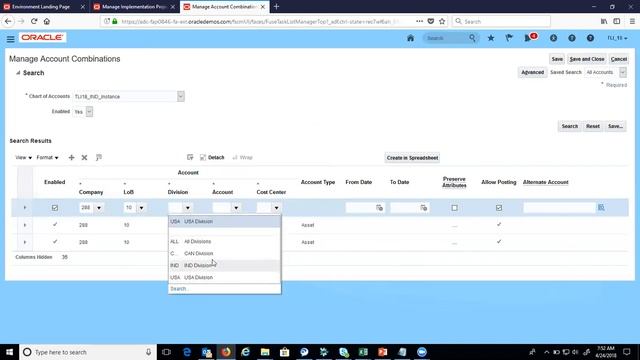Click Create in Spreadsheet button
640x360 pixels.
[x=412, y=158]
